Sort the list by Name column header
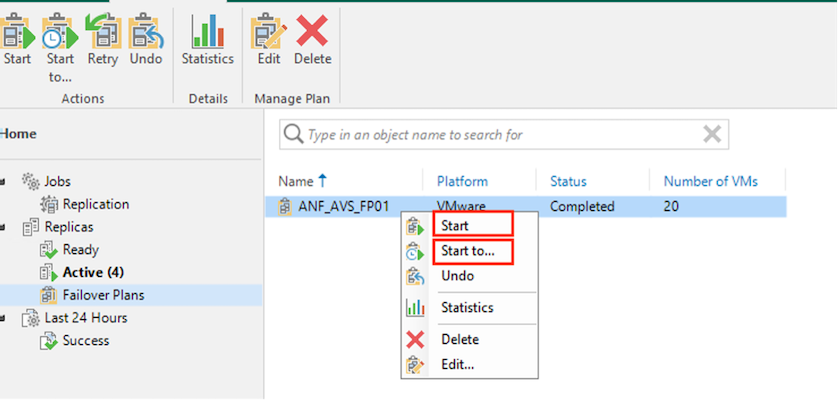Viewport: 840px width, 401px height. [x=296, y=181]
